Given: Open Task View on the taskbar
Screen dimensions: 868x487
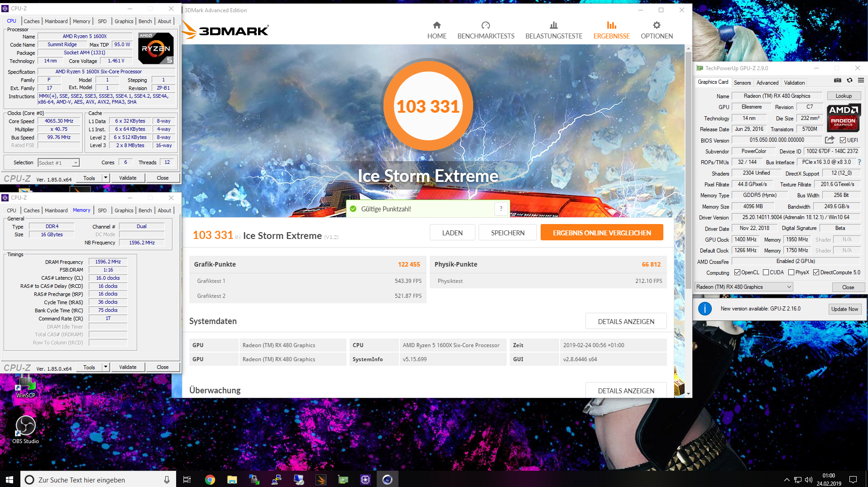Looking at the screenshot, I should [187, 480].
